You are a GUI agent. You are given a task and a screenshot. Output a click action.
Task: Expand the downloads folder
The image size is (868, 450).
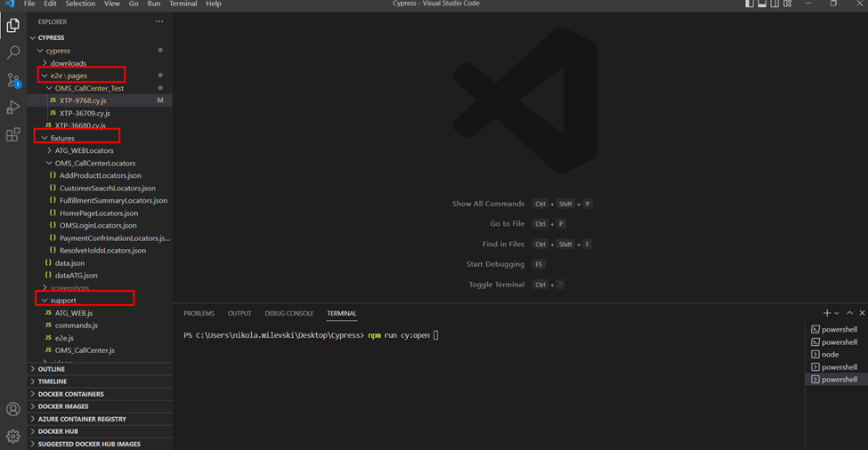tap(100, 63)
